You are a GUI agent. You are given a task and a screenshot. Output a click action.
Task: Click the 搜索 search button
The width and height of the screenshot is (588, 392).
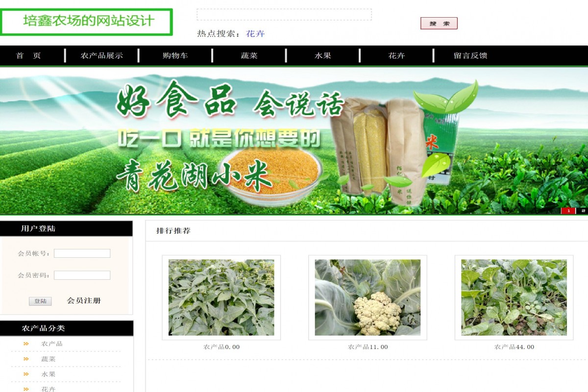(439, 23)
